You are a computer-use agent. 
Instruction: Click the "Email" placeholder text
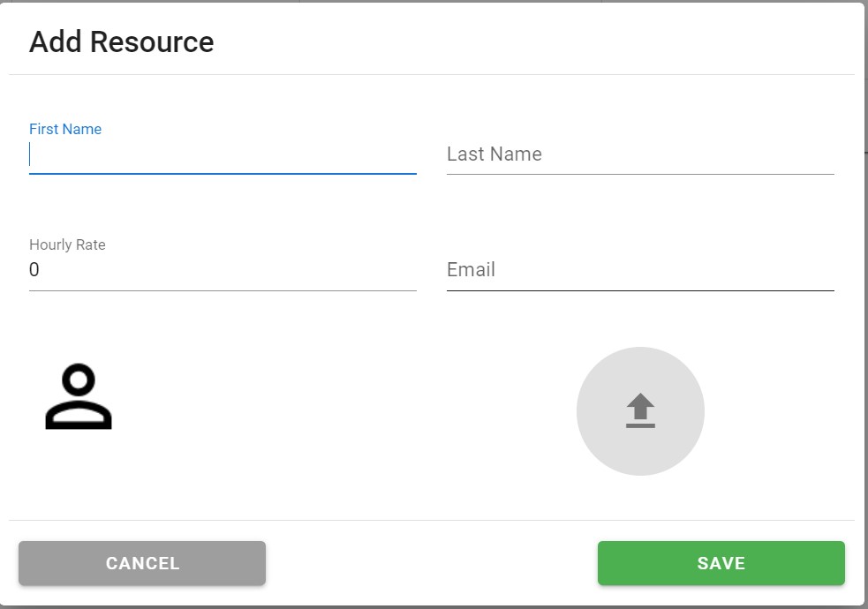pos(471,270)
